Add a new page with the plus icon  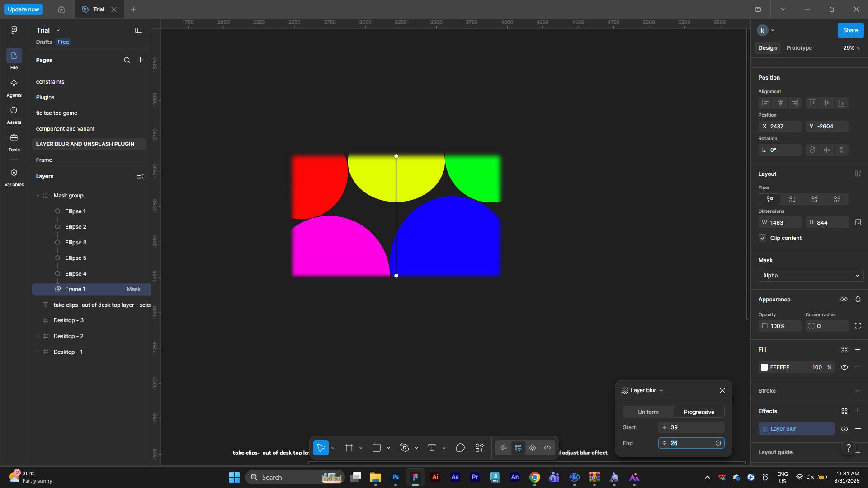coord(140,60)
